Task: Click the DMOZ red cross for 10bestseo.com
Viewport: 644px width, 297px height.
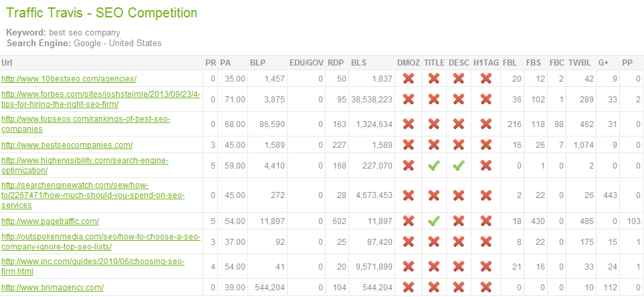Action: tap(408, 78)
